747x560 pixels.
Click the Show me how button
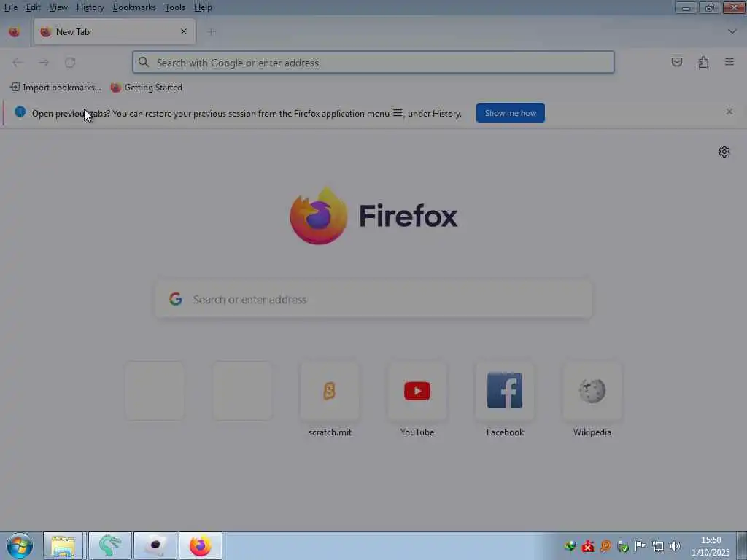[510, 113]
